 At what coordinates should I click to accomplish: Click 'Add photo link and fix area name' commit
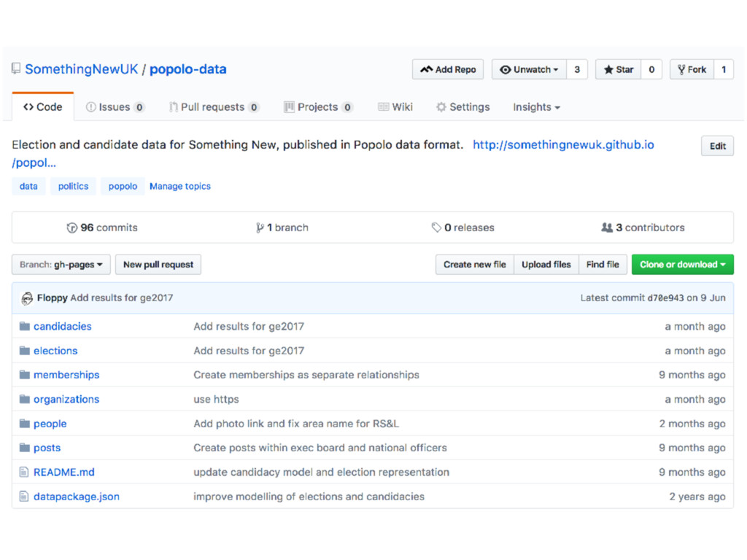point(296,424)
